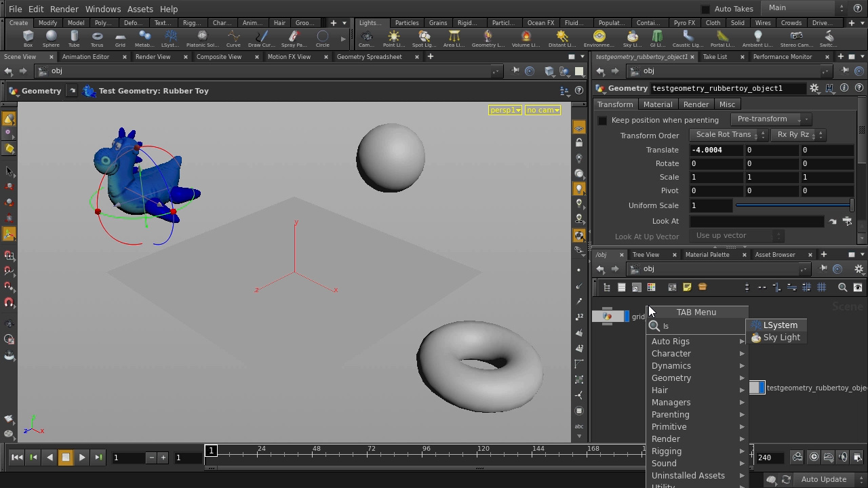Screen dimensions: 868x488
Task: Switch to the Material tab in parameters
Action: [657, 104]
